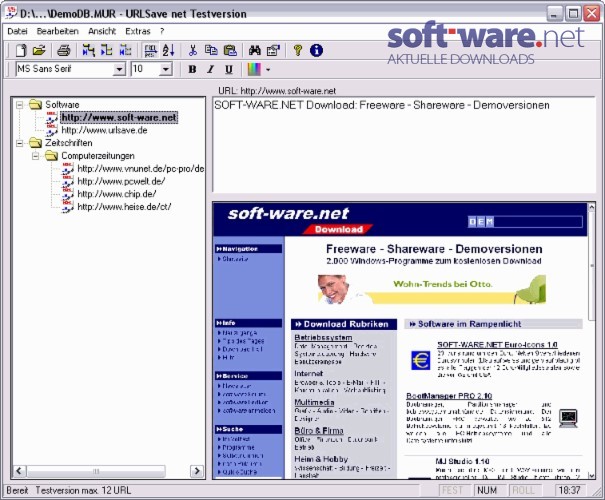This screenshot has height=500, width=605.
Task: Click the third tree-node toolbar icon
Action: click(x=125, y=50)
